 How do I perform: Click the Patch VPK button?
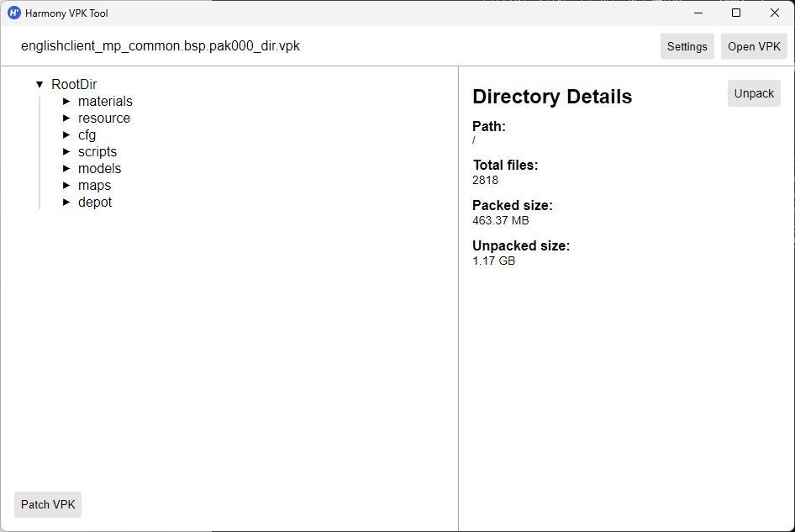48,504
